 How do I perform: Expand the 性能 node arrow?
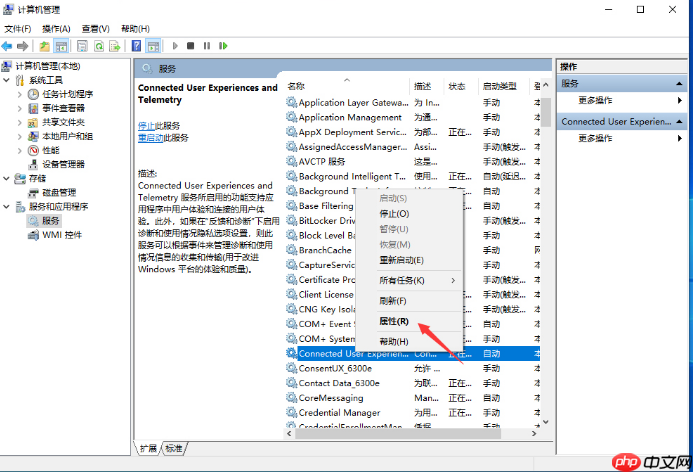[x=19, y=150]
